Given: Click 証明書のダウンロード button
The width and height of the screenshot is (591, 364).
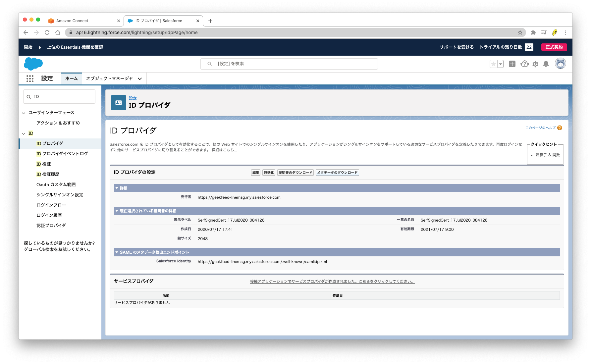Looking at the screenshot, I should coord(295,173).
